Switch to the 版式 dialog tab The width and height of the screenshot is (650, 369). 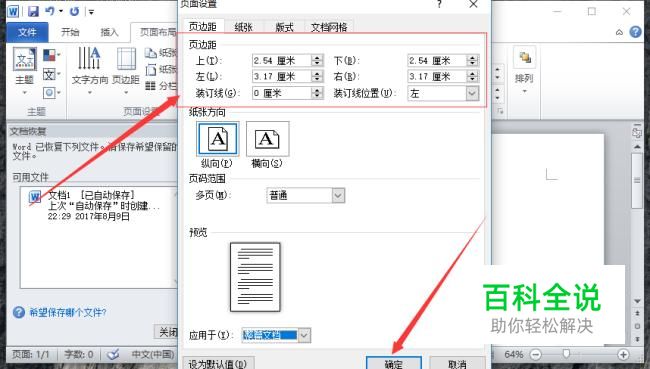[x=284, y=27]
